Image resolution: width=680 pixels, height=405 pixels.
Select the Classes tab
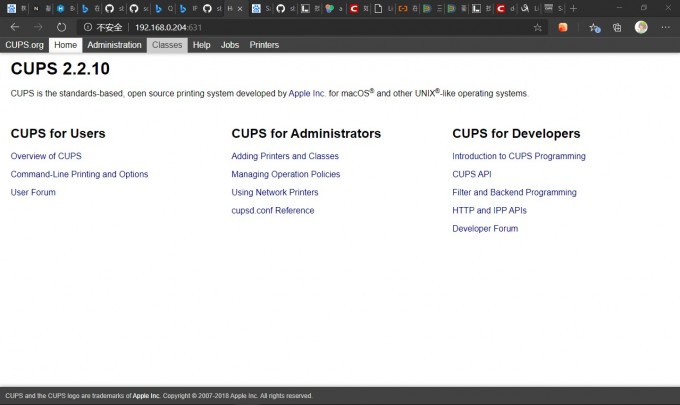pyautogui.click(x=167, y=45)
